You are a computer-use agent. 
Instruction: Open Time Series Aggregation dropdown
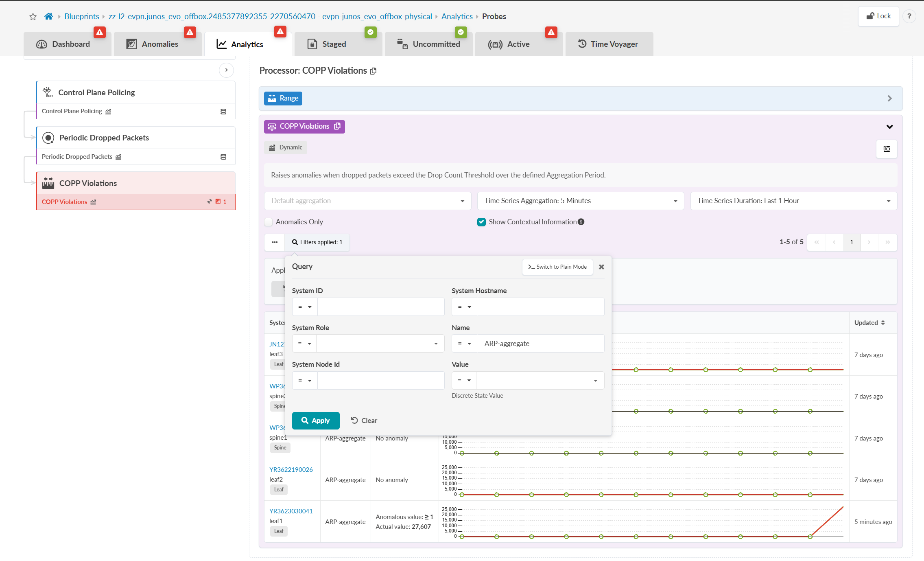(581, 201)
